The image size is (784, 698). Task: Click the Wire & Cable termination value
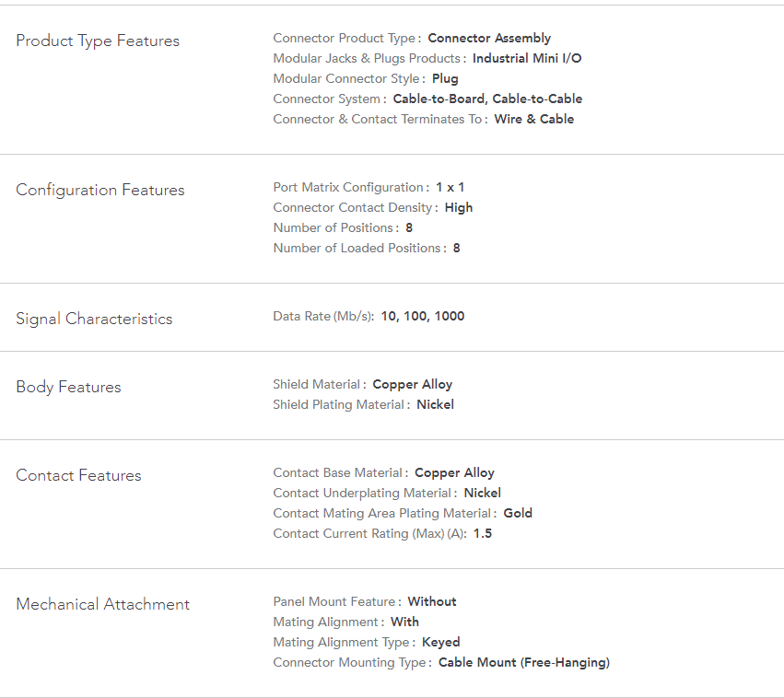pos(533,120)
